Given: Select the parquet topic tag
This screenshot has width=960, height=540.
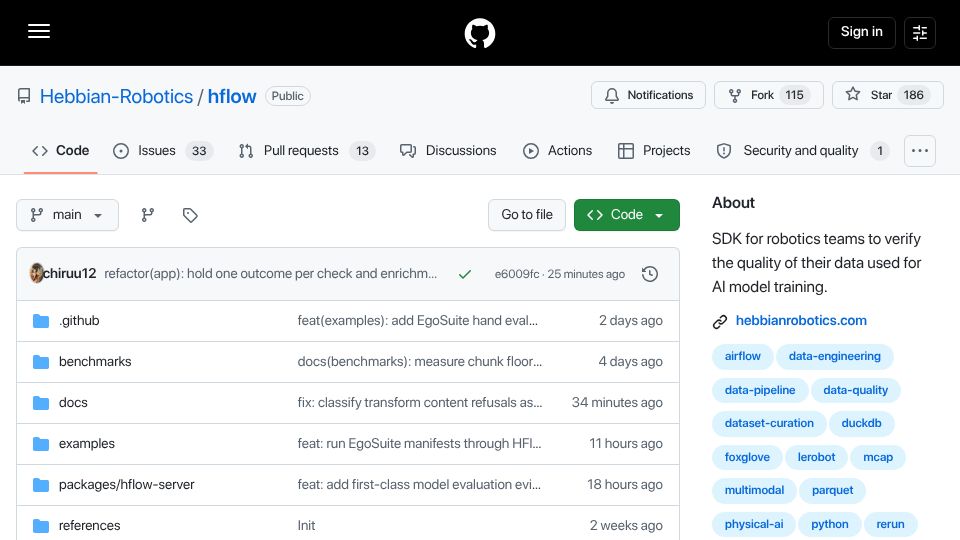Looking at the screenshot, I should pos(833,490).
